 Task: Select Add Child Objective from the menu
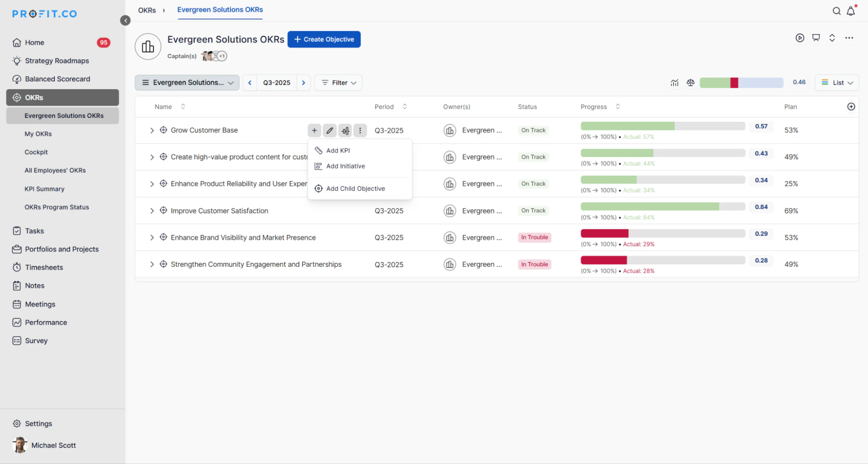coord(355,188)
